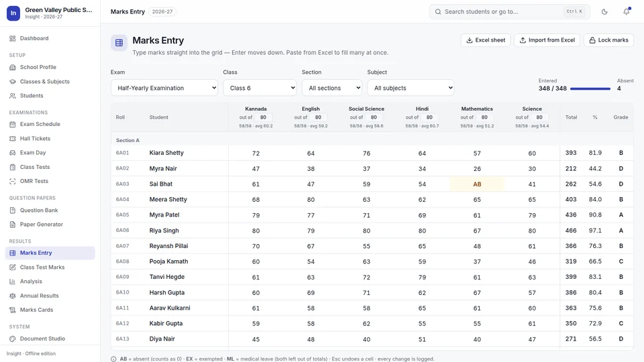Navigate to Annual Results

coord(50,296)
